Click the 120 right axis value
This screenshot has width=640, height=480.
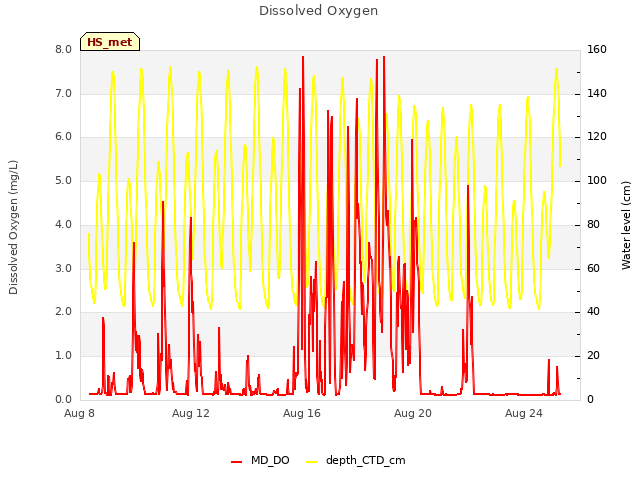click(597, 137)
